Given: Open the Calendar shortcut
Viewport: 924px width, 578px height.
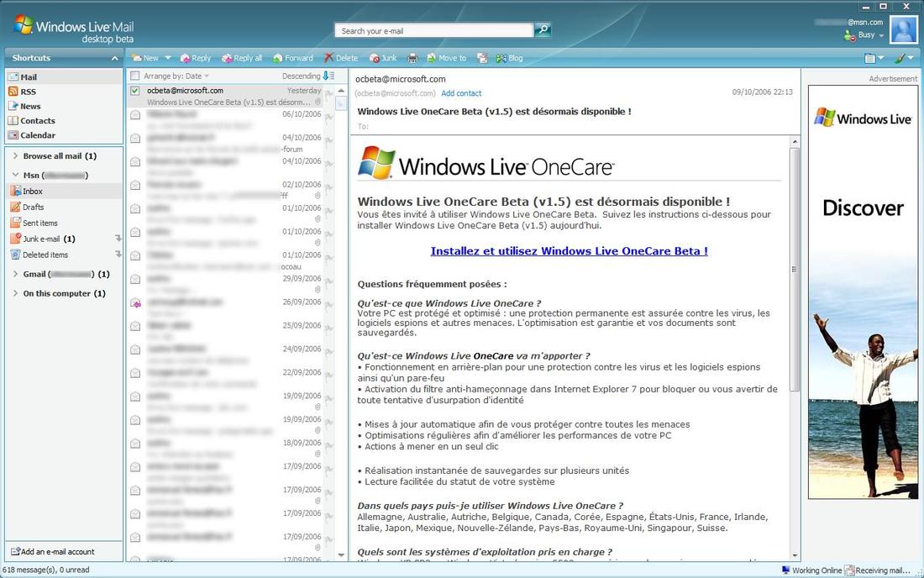Looking at the screenshot, I should tap(64, 135).
